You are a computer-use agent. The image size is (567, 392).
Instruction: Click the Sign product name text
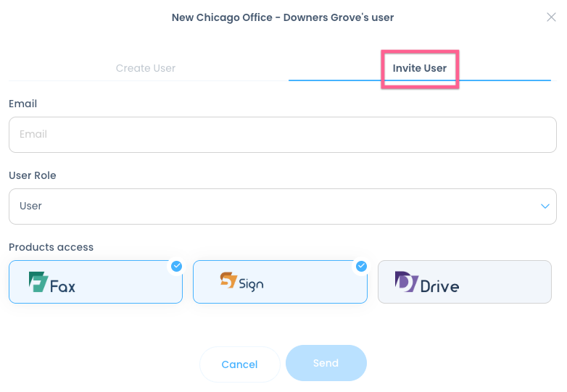point(252,284)
